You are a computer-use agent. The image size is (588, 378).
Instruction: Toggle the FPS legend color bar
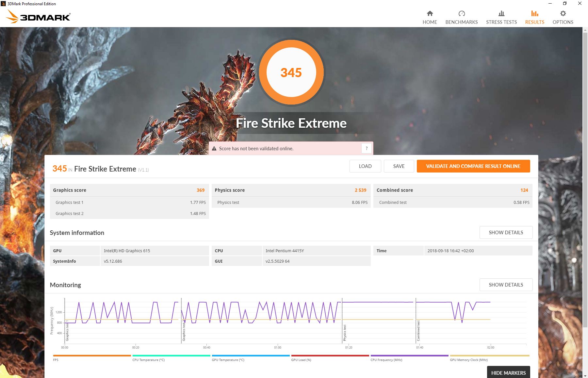pos(92,355)
